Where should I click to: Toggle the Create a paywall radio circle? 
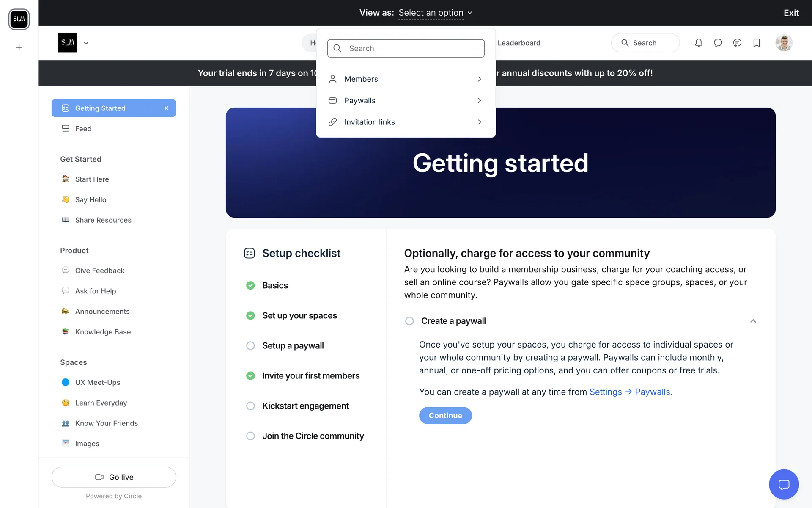tap(409, 321)
